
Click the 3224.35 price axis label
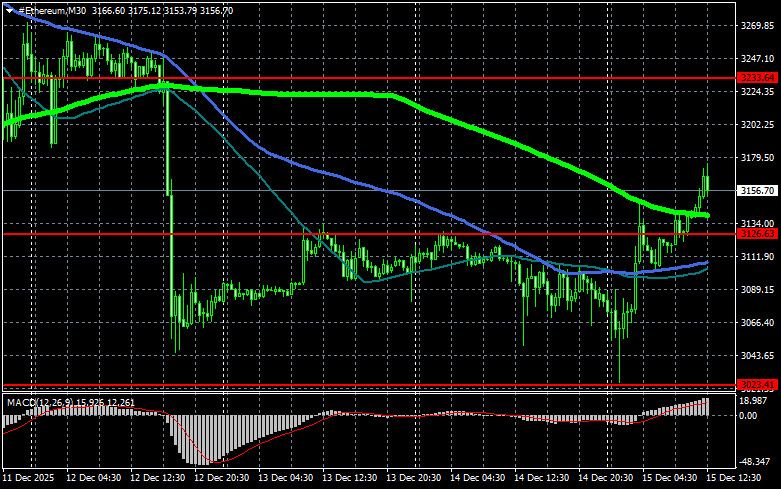coord(757,92)
